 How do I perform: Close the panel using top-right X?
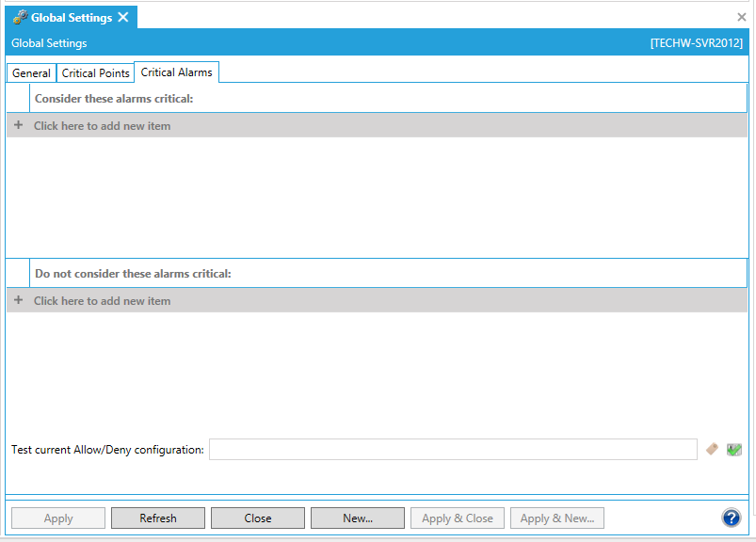point(742,17)
